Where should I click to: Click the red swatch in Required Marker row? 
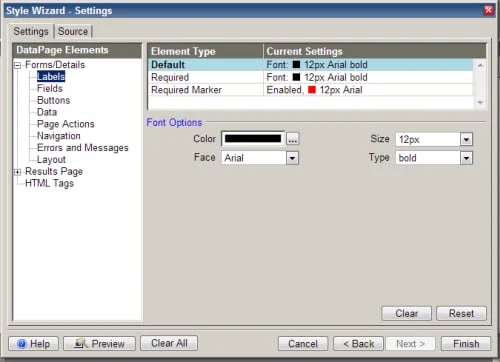point(312,90)
